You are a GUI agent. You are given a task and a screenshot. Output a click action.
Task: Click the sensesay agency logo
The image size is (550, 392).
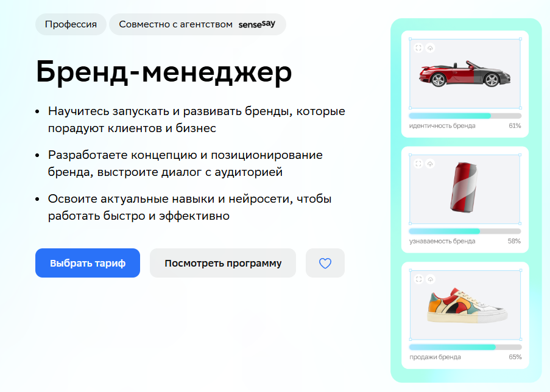click(257, 24)
